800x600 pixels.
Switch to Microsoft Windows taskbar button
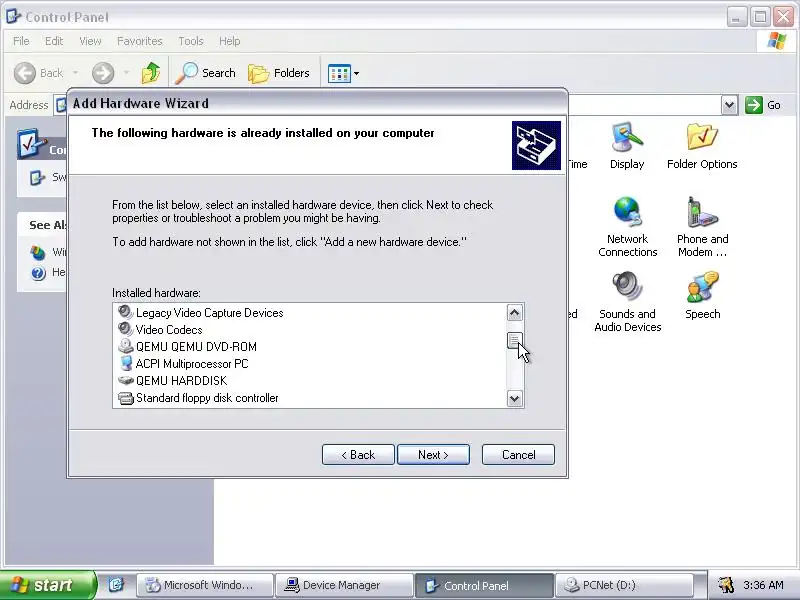[205, 585]
